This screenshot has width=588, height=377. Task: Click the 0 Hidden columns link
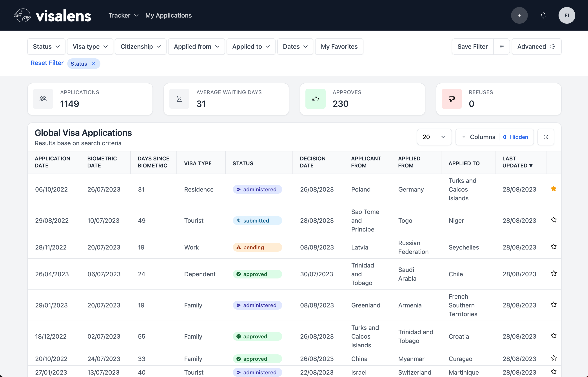point(515,137)
